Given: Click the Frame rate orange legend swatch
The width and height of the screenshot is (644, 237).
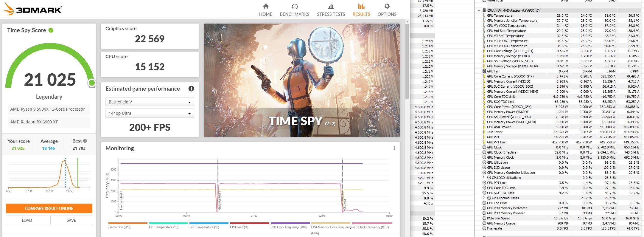Looking at the screenshot, I should pyautogui.click(x=128, y=223).
